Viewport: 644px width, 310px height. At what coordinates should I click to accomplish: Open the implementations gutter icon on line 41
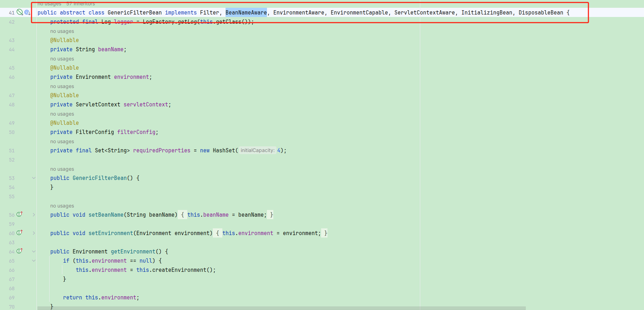click(x=27, y=13)
